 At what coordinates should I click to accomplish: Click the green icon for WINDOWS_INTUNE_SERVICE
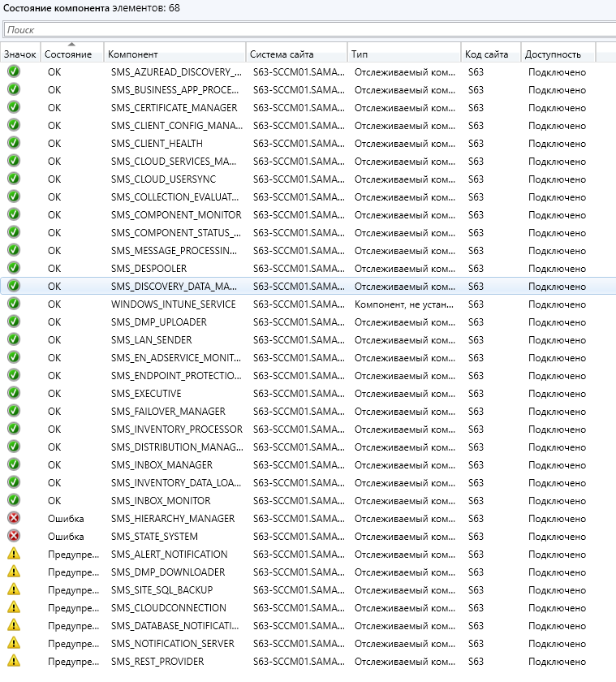tap(14, 303)
